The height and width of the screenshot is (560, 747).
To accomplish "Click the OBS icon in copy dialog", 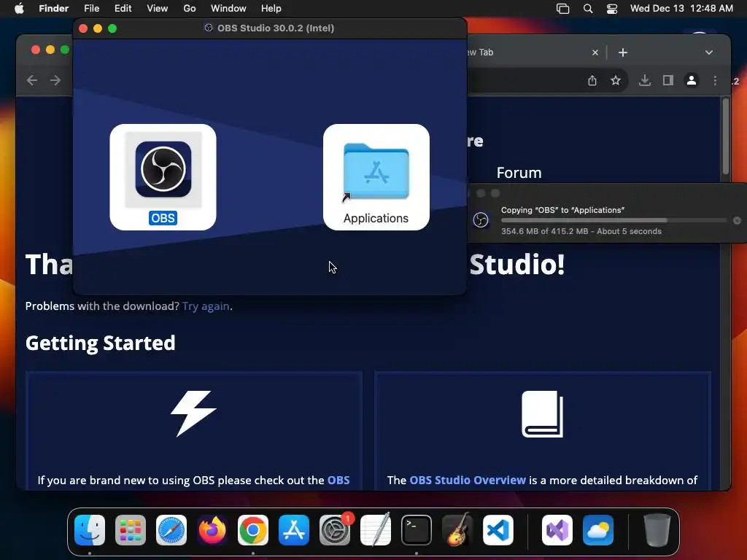I will (481, 220).
